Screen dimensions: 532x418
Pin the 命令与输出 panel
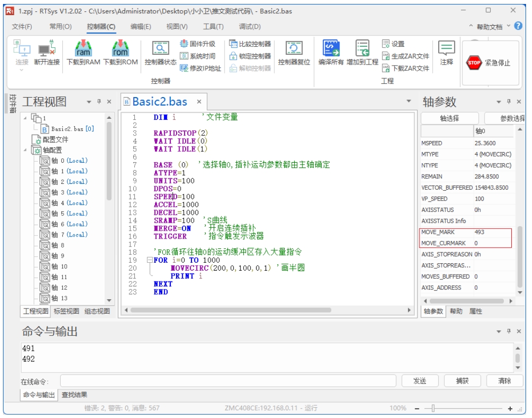click(509, 331)
